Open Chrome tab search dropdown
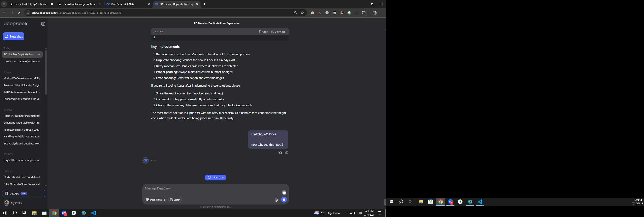This screenshot has width=644, height=217. point(4,4)
